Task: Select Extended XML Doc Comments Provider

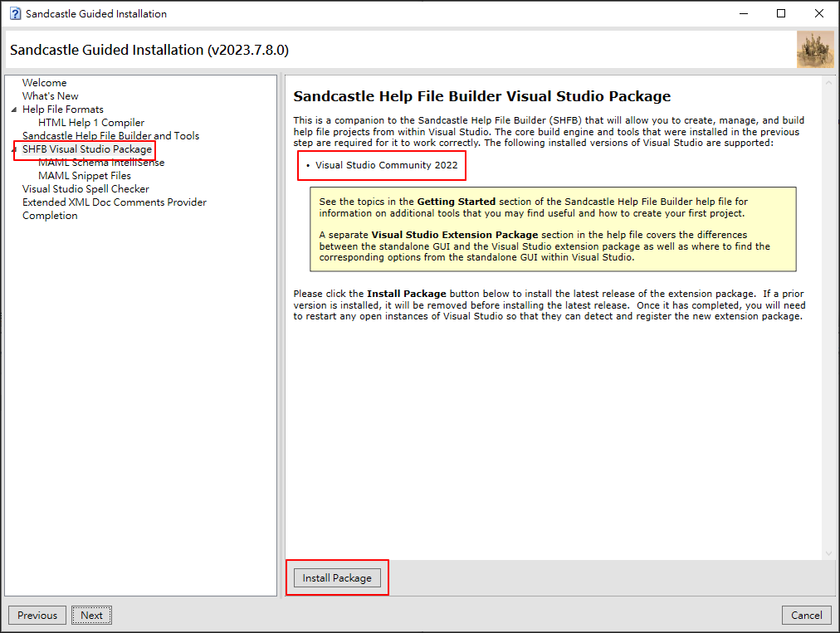Action: [114, 202]
